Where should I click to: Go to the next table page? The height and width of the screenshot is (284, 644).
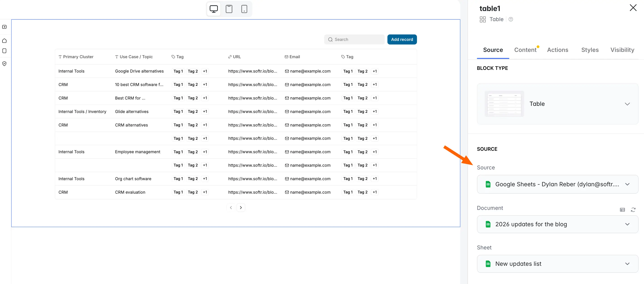(x=241, y=207)
